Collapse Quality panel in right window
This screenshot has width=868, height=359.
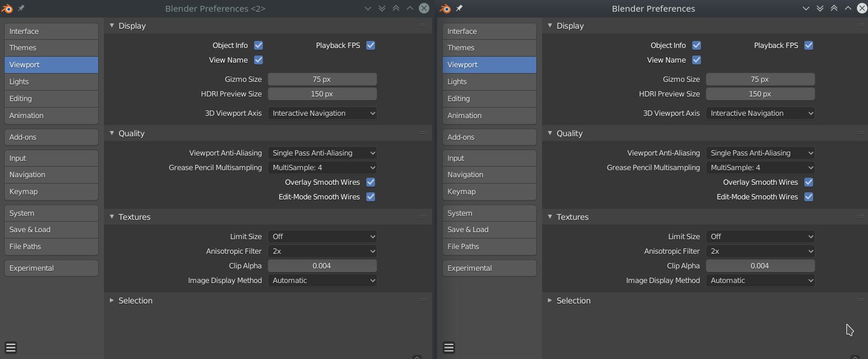click(550, 133)
